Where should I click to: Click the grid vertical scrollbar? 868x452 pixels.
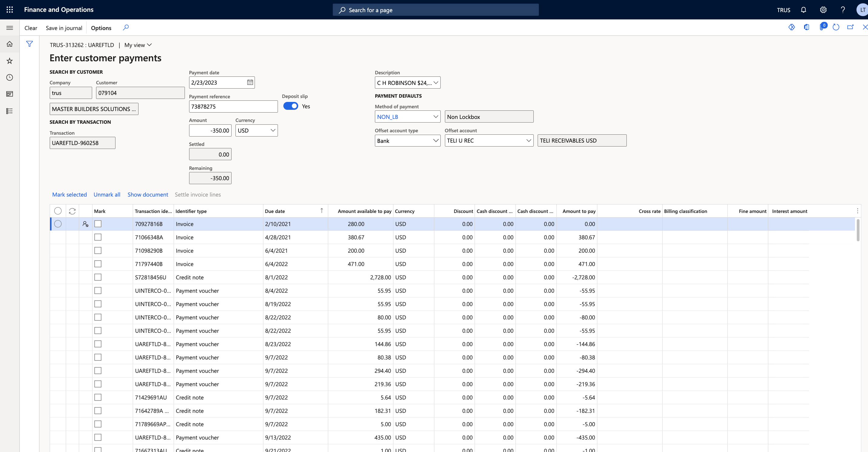[858, 230]
